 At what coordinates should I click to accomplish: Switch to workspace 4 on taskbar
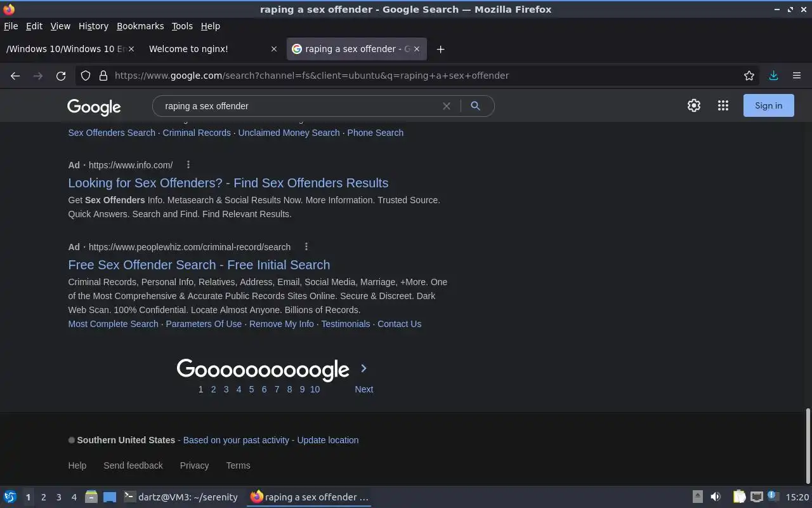[x=74, y=497]
